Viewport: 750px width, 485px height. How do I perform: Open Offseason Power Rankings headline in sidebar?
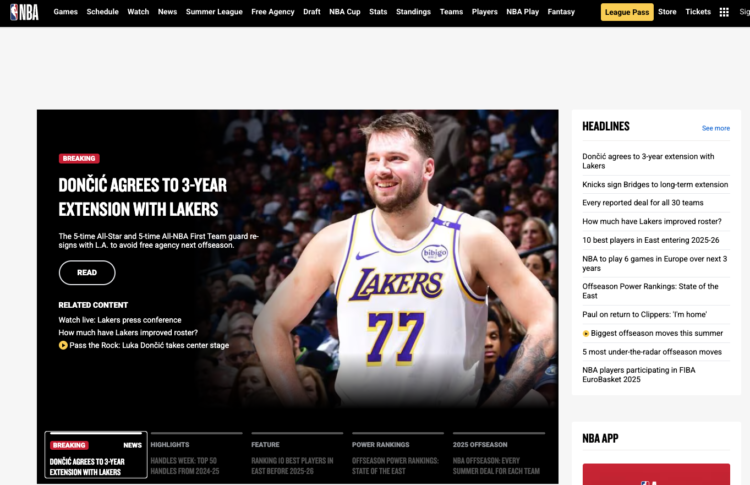point(650,291)
